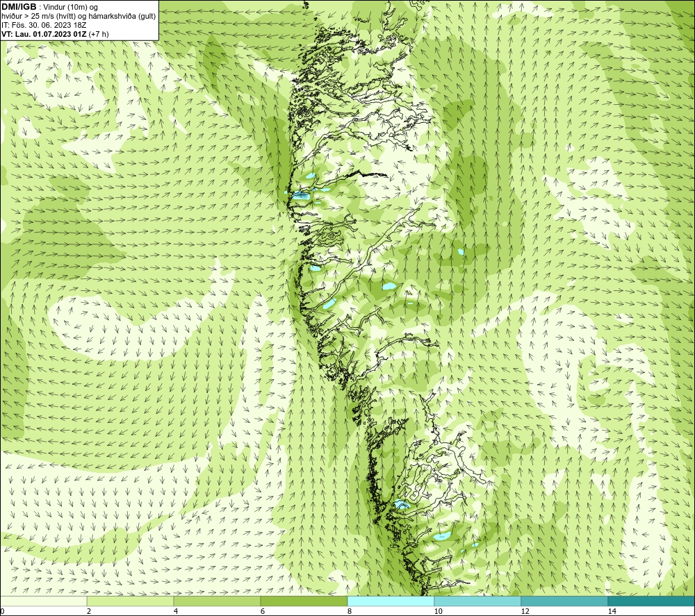The width and height of the screenshot is (695, 616).
Task: Click the 4–6 m/s green color segment
Action: (x=217, y=601)
